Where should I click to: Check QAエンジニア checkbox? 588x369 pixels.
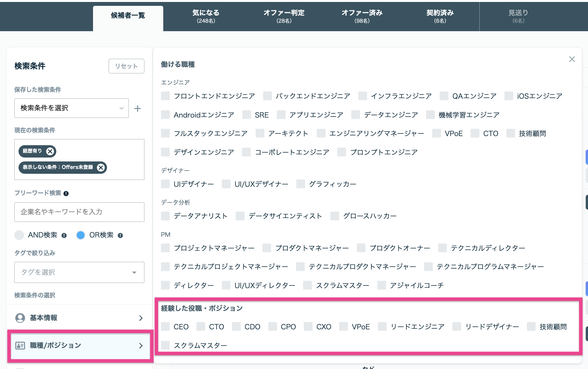(444, 96)
